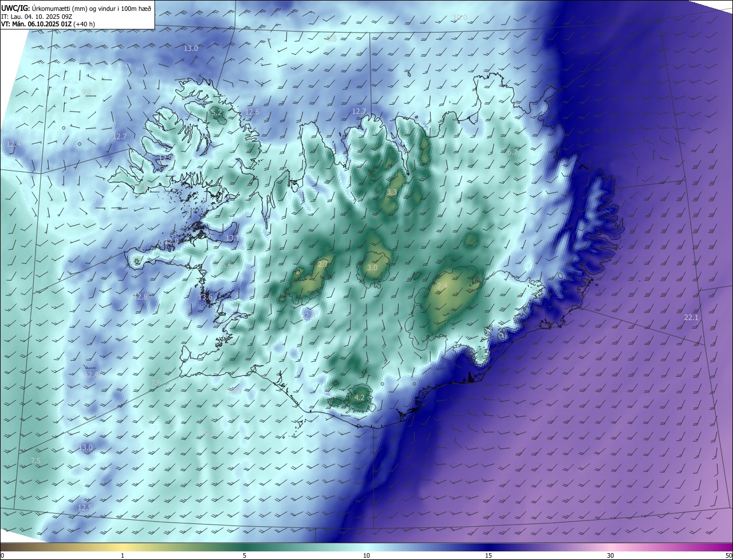Click the 6.6 value label
The width and height of the screenshot is (733, 560).
click(227, 266)
